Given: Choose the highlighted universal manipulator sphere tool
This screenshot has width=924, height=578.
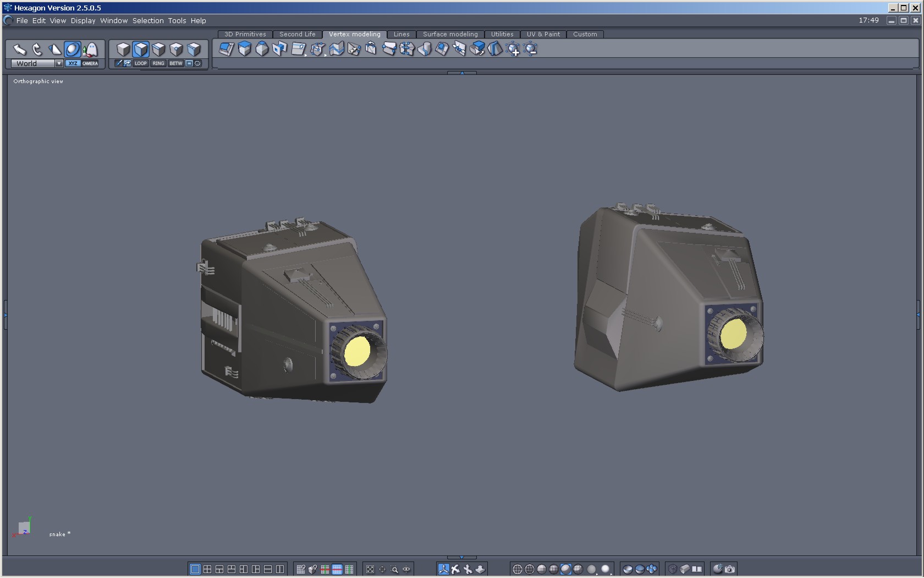Looking at the screenshot, I should [73, 50].
